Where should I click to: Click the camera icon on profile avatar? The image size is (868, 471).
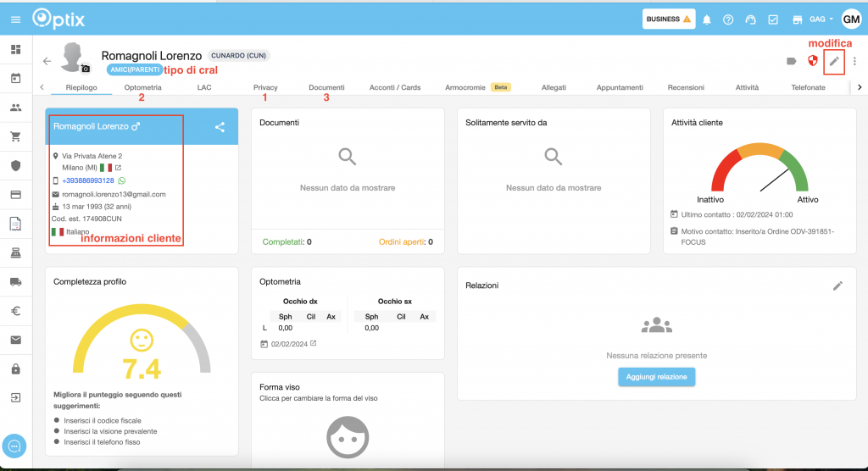click(x=85, y=69)
